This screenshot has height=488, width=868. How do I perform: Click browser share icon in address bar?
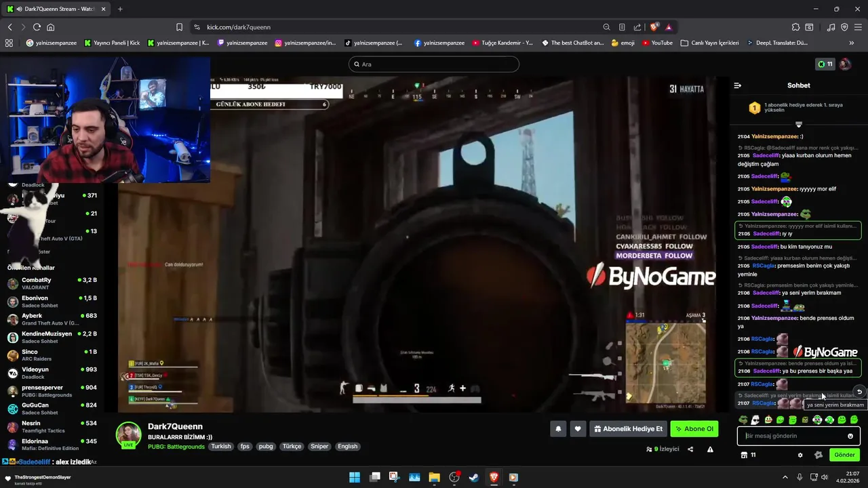(x=637, y=27)
